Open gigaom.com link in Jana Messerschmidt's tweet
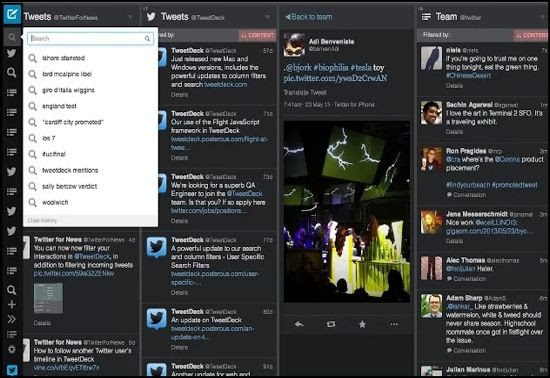550x378 pixels. pos(489,231)
